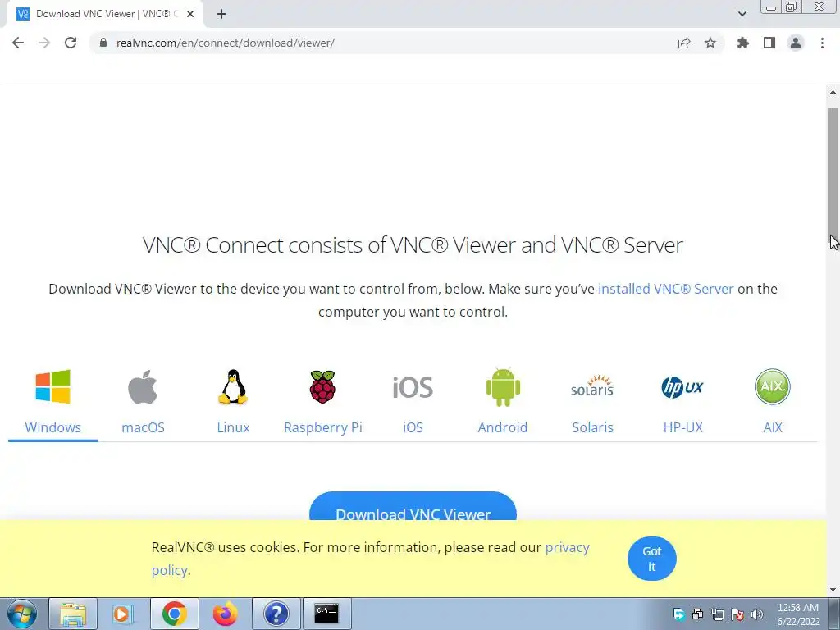Select the Windows platform tab
This screenshot has height=630, width=840.
pos(53,427)
